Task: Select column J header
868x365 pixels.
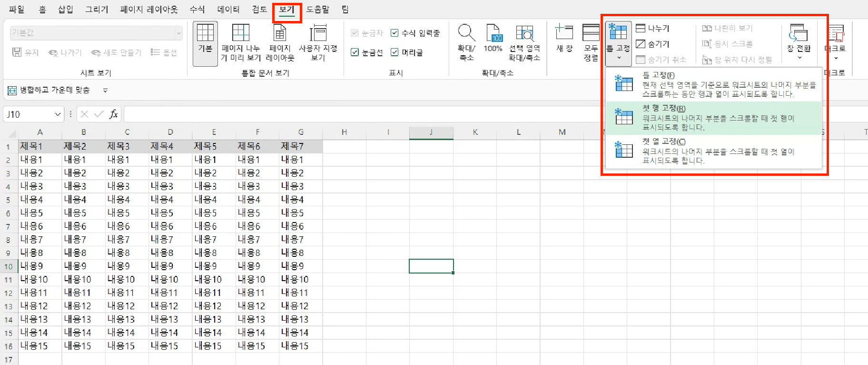Action: [x=431, y=132]
